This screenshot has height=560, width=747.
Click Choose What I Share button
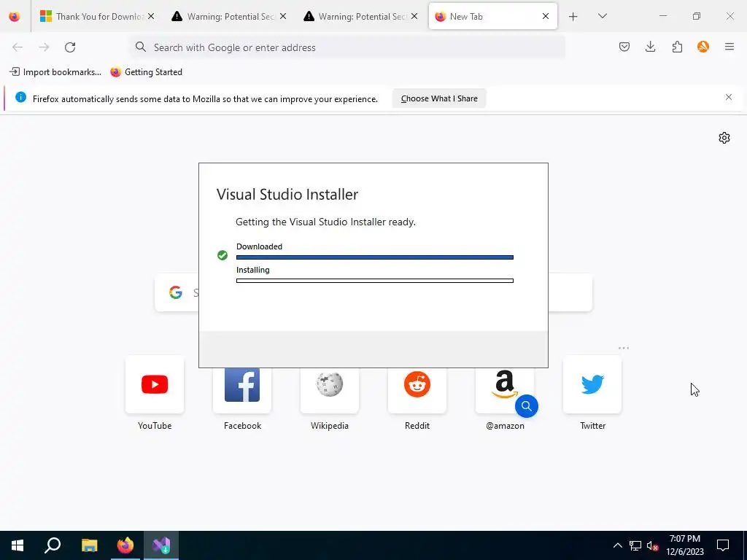pyautogui.click(x=438, y=98)
